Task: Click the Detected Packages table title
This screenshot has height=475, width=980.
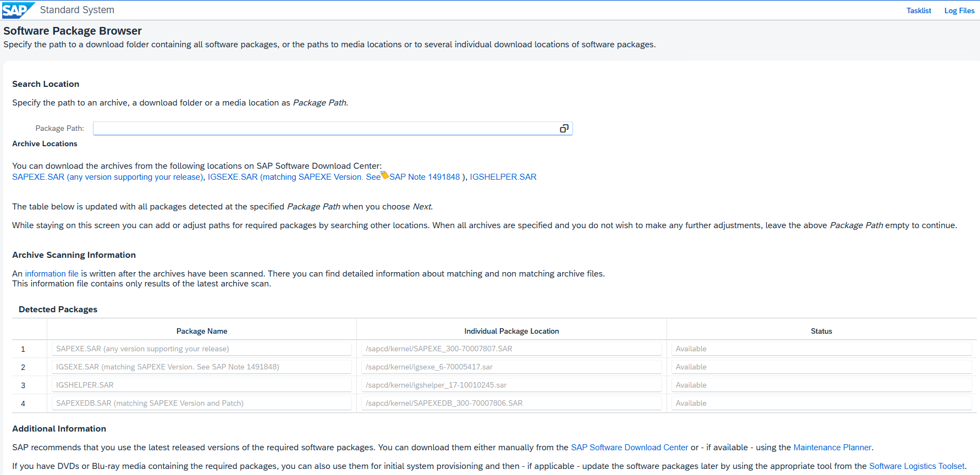Action: pyautogui.click(x=58, y=310)
